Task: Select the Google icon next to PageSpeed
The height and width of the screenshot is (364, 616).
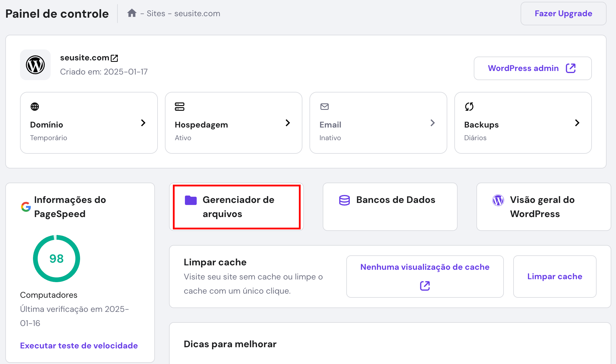Action: click(x=26, y=207)
